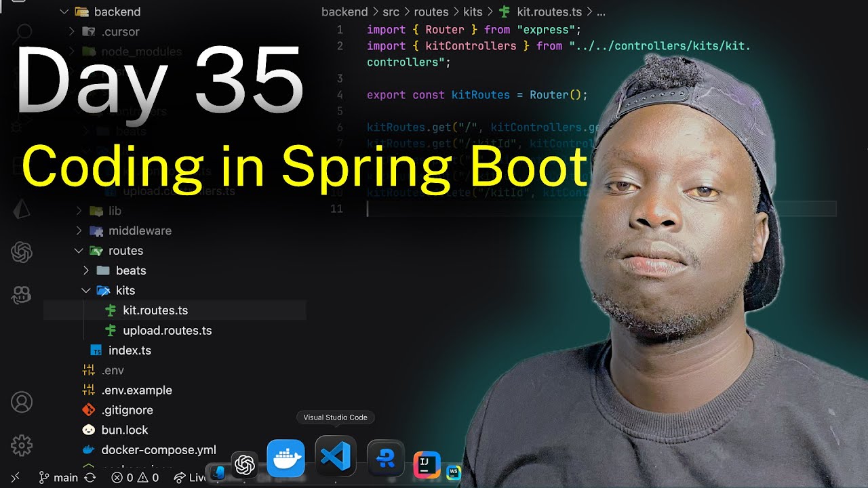
Task: Open problems via the errors count icon
Action: [117, 478]
